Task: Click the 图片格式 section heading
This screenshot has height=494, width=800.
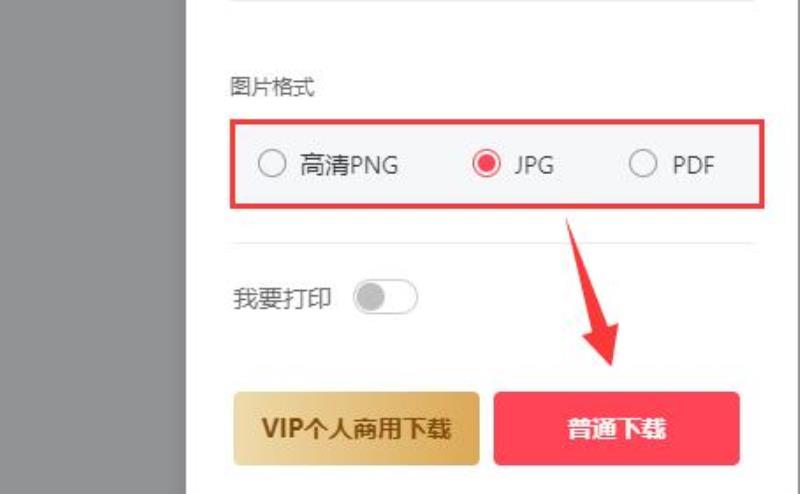Action: click(x=272, y=87)
